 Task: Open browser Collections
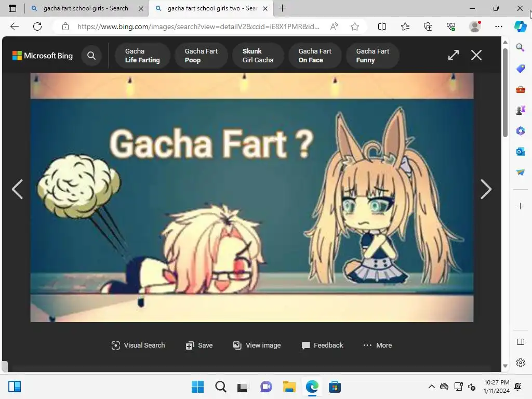click(x=428, y=26)
